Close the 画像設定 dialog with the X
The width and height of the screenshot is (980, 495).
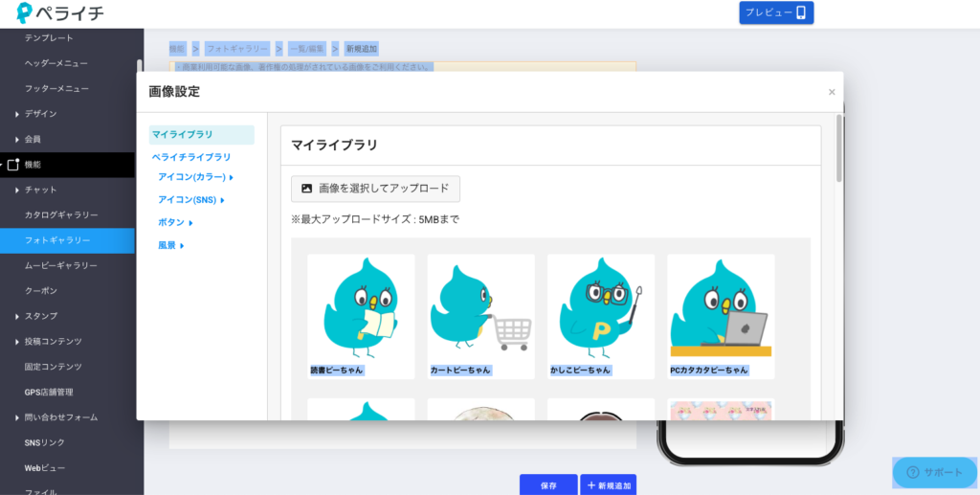832,92
